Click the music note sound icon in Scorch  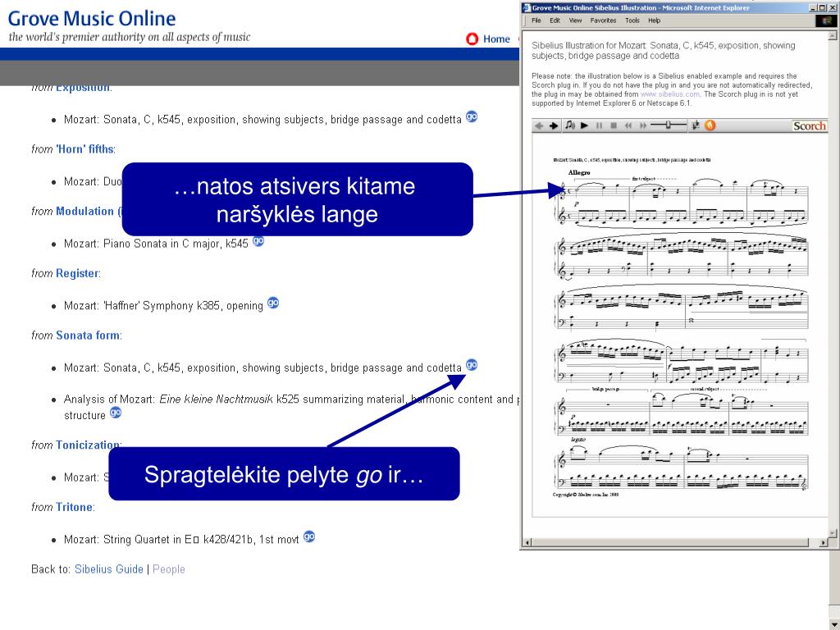pyautogui.click(x=570, y=126)
